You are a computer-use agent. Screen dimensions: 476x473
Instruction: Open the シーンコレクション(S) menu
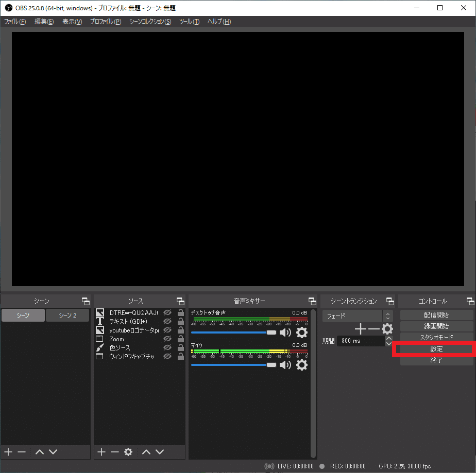150,22
